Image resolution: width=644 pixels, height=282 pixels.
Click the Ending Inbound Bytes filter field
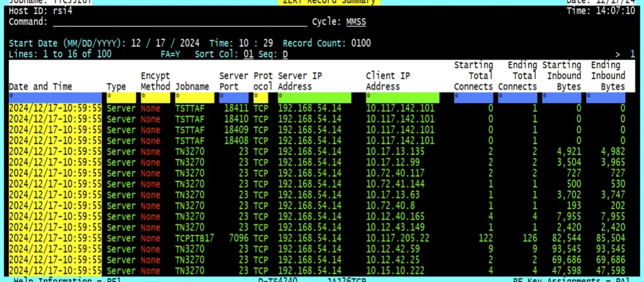[606, 97]
